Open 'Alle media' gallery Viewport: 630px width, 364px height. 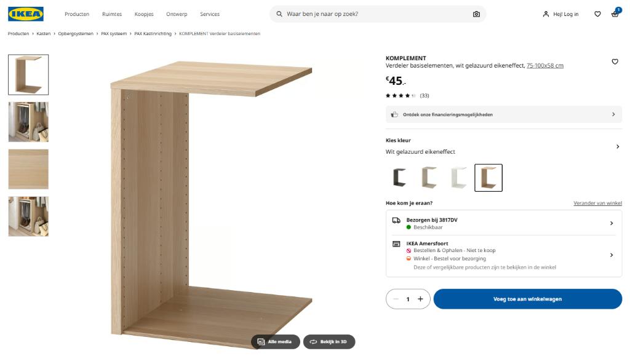pos(276,342)
